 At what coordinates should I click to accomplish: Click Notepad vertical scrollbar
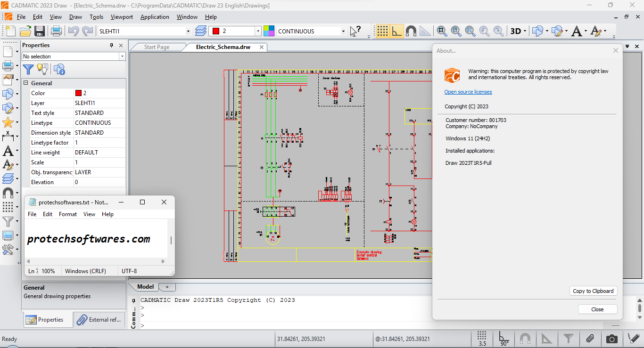tap(171, 240)
